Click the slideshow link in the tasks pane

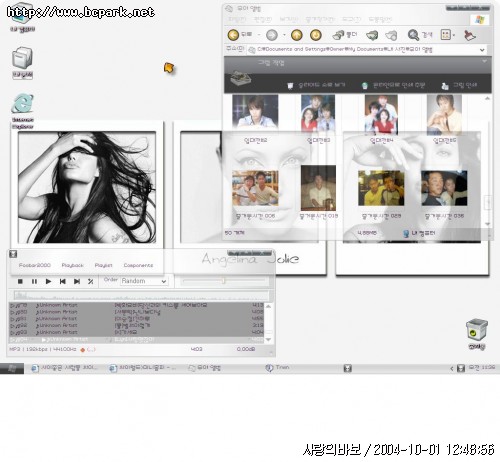pyautogui.click(x=316, y=85)
